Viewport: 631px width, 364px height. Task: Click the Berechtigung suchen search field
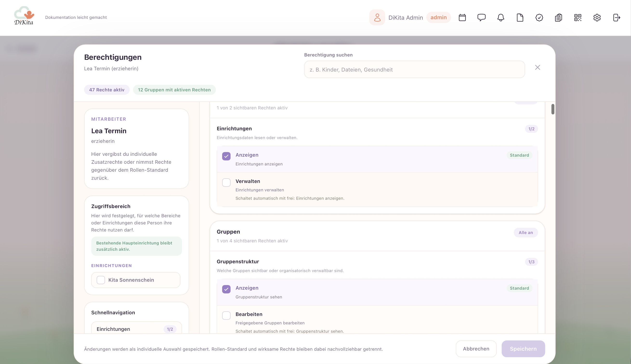coord(414,70)
